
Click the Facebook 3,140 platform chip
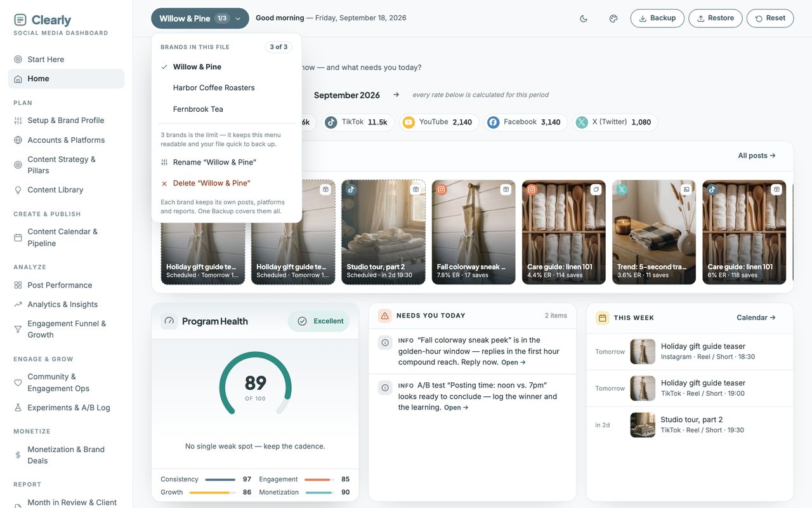click(526, 123)
